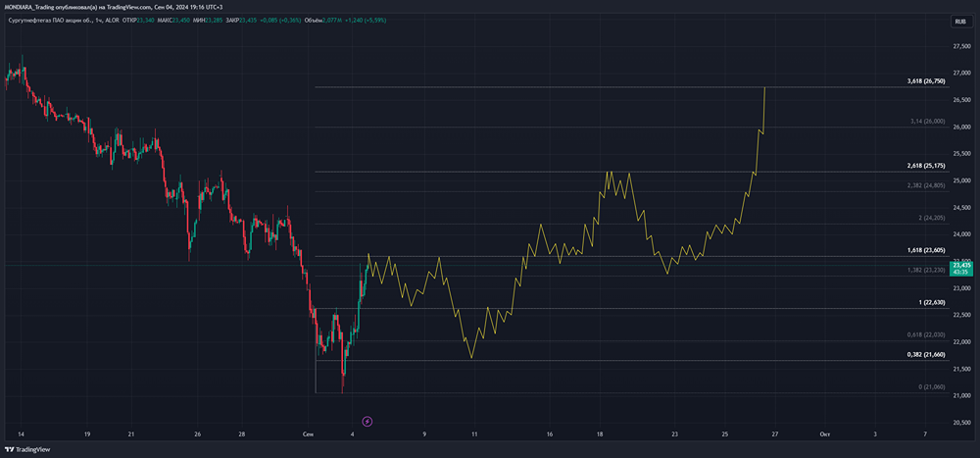
Task: Click the 9 date label on time axis
Action: tap(424, 434)
